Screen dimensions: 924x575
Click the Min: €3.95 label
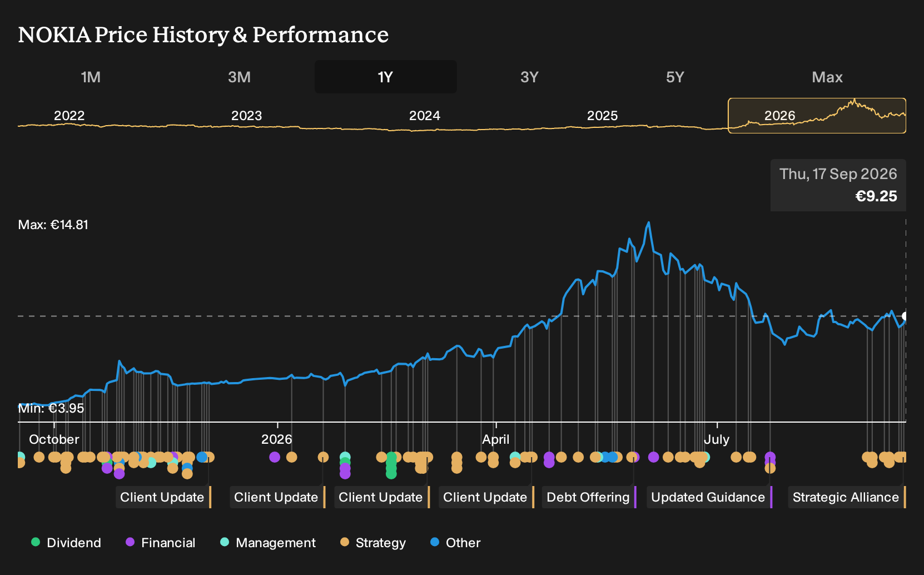51,408
